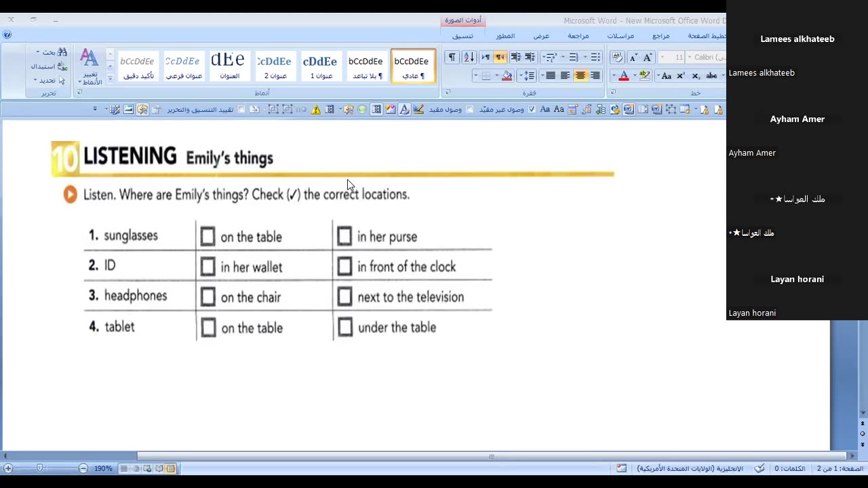868x488 pixels.
Task: Clear formatting with the eraser icon
Action: tap(617, 57)
